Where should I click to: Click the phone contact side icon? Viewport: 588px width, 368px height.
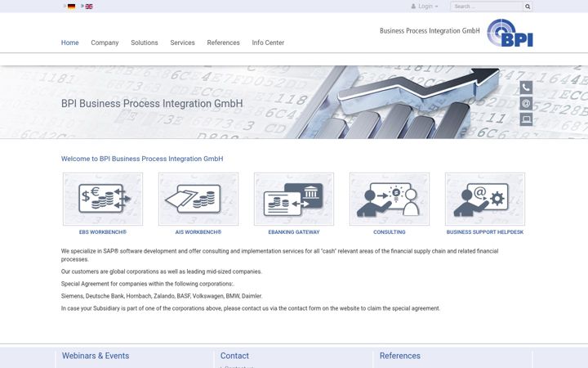coord(526,88)
